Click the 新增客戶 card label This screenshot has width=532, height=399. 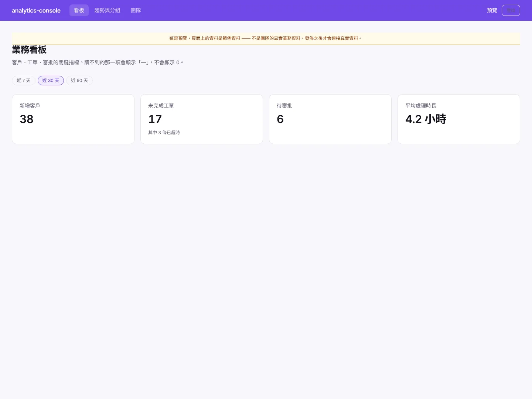(30, 106)
